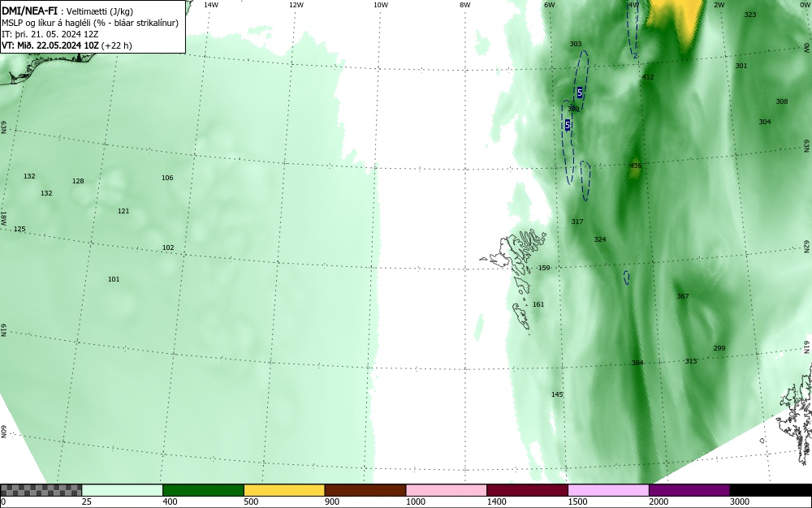The height and width of the screenshot is (508, 812).
Task: Click the VT: Mið. 22.05.2024 10Z line
Action: point(67,45)
